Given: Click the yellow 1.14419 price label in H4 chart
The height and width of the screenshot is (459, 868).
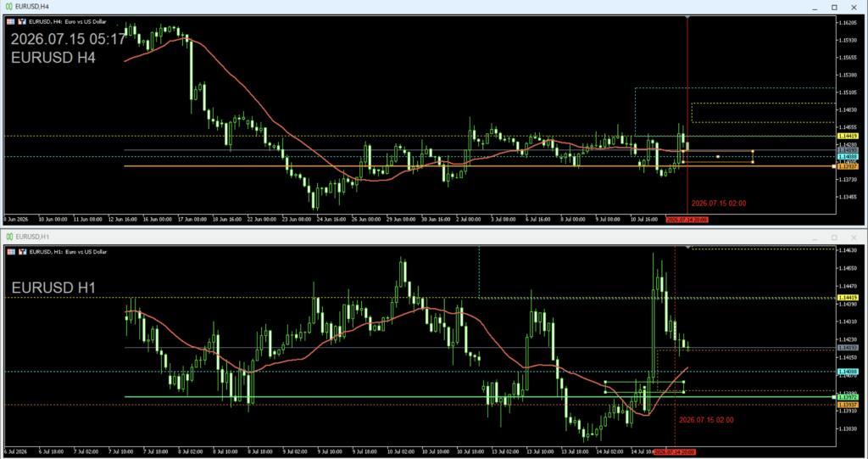Looking at the screenshot, I should [x=848, y=136].
